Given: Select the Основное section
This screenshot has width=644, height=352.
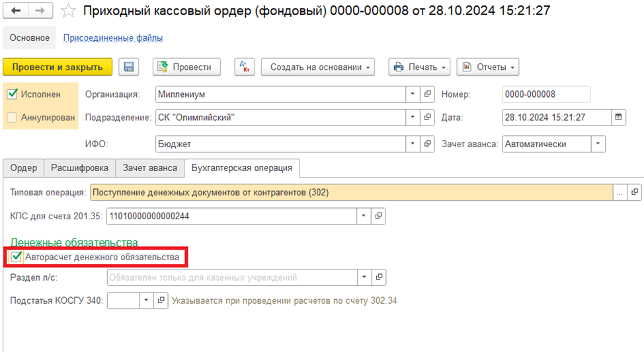Looking at the screenshot, I should coord(30,38).
